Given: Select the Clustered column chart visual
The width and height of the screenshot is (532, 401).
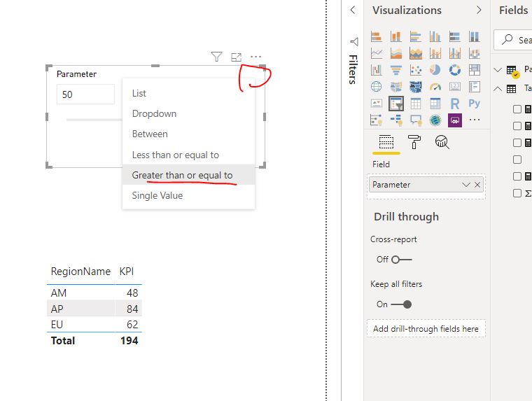Looking at the screenshot, I should point(435,36).
